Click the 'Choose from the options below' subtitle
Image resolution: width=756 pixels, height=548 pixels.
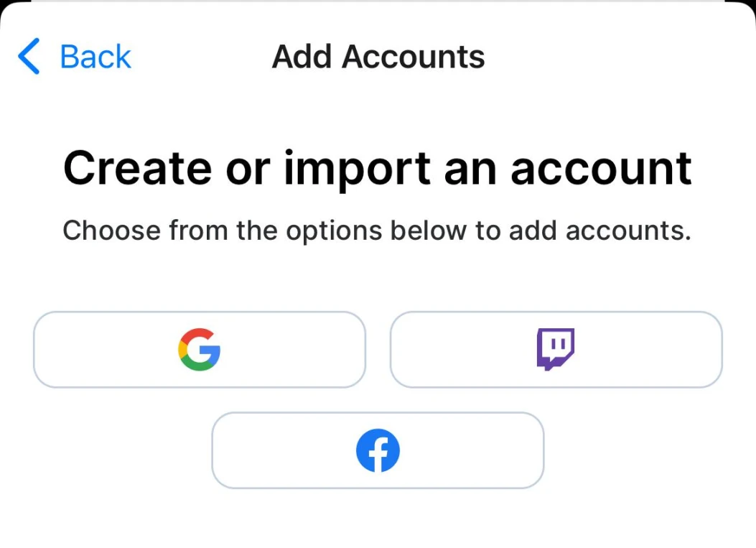tap(377, 231)
